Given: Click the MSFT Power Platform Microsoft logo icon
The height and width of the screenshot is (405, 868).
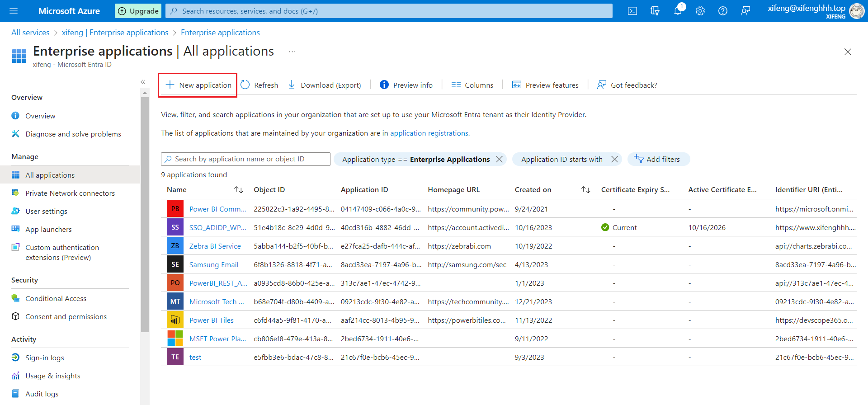Looking at the screenshot, I should [x=175, y=339].
